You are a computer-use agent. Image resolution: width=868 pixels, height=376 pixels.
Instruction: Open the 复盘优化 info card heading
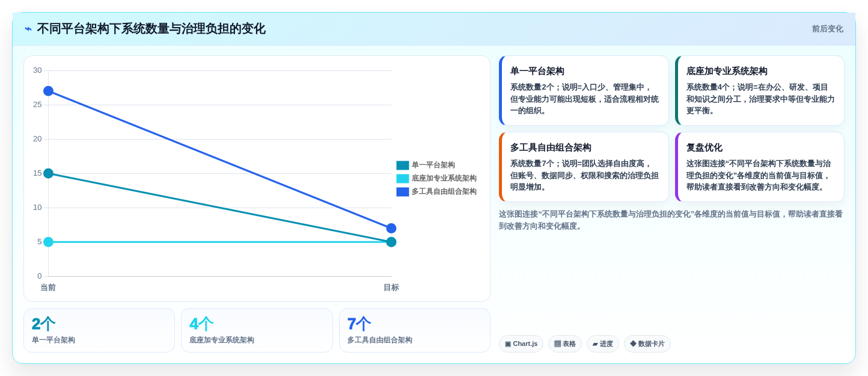click(x=704, y=147)
